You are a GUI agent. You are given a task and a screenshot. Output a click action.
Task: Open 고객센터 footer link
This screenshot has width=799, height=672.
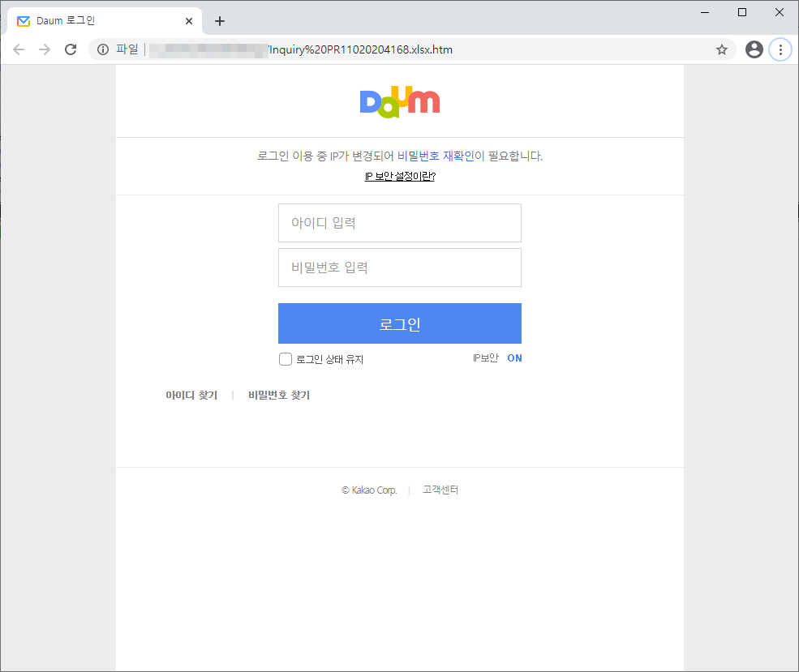tap(440, 490)
